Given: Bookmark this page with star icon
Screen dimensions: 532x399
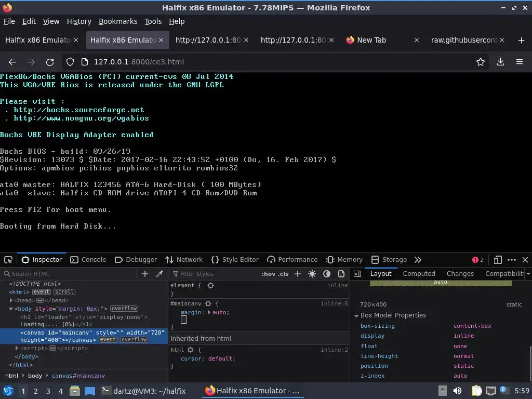Looking at the screenshot, I should [481, 62].
